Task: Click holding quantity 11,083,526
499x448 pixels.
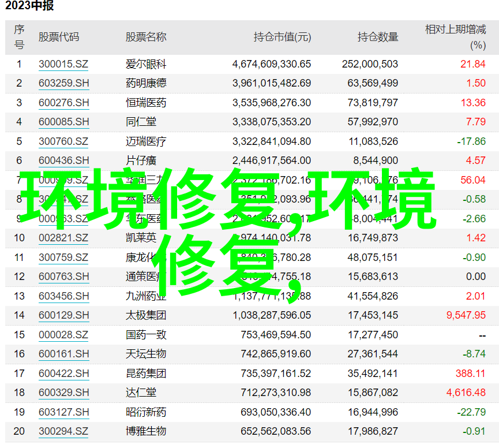Action: (373, 141)
